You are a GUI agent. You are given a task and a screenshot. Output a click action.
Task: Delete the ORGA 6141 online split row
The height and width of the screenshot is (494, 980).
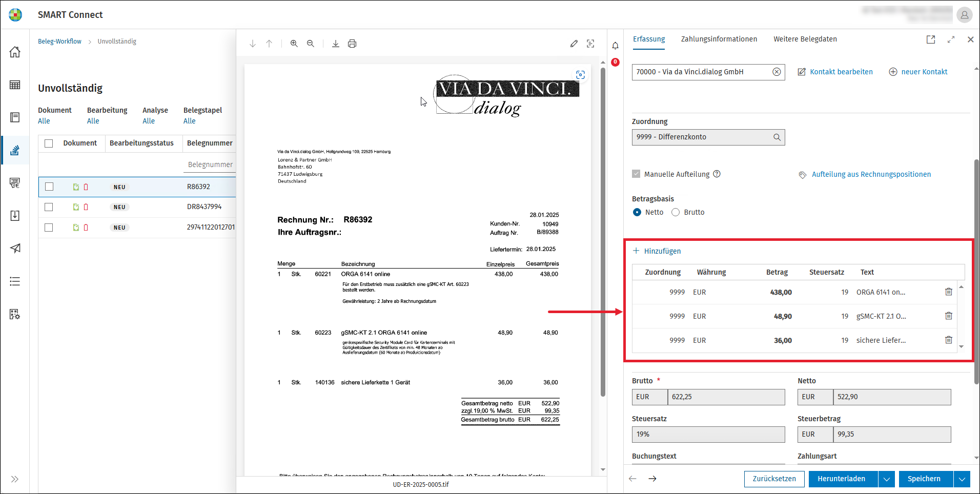tap(949, 292)
